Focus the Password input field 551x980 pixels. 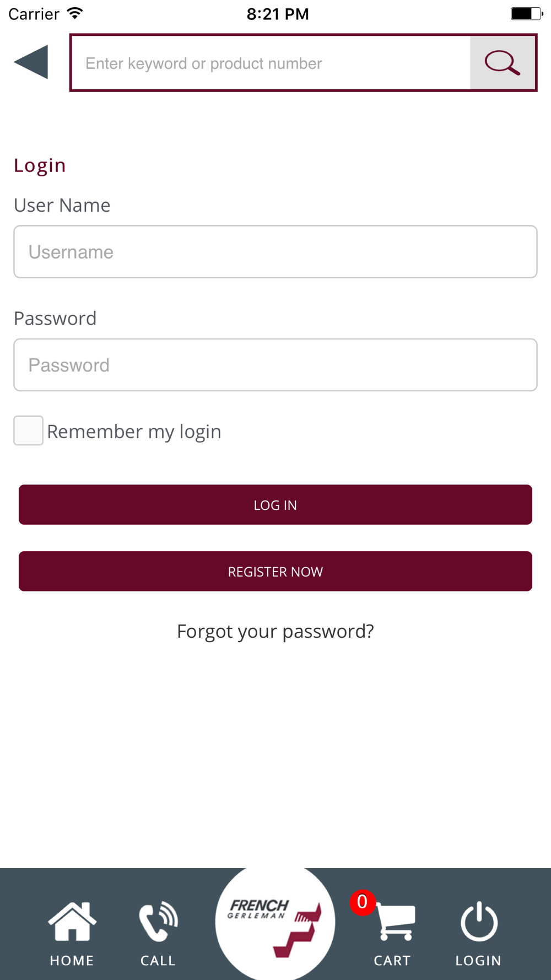point(275,365)
